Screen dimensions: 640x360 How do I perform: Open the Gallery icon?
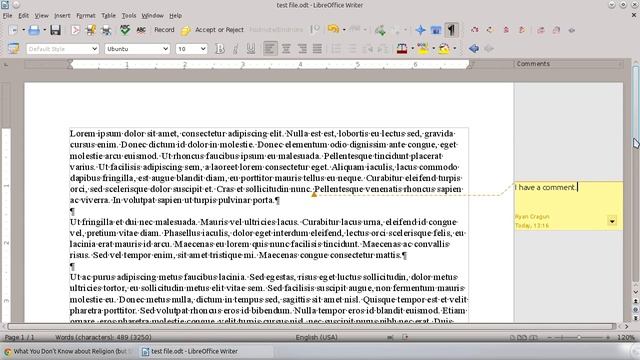pos(436,30)
